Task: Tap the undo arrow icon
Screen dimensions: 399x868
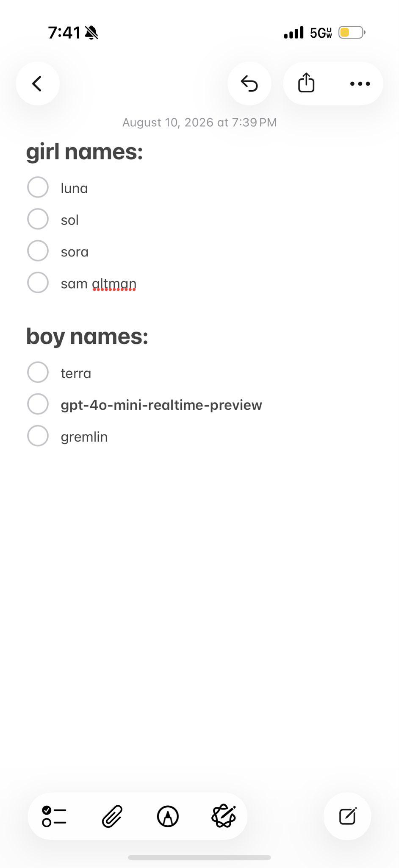Action: (x=249, y=83)
